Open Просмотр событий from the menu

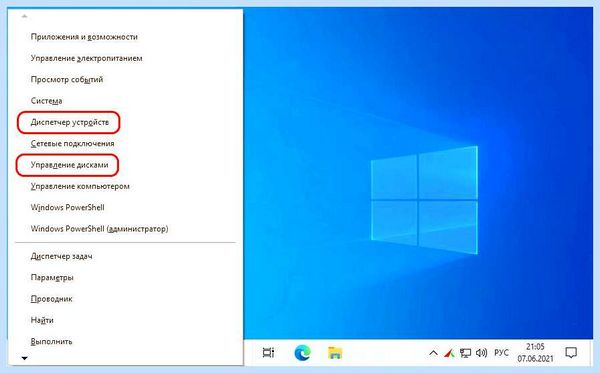coord(67,80)
